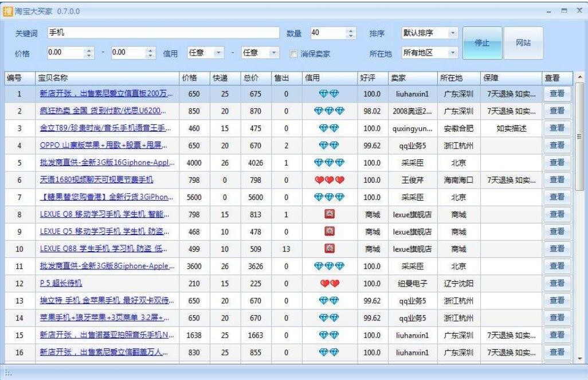This screenshot has height=380, width=588.
Task: Click the mall badge icon in row 9
Action: 330,232
